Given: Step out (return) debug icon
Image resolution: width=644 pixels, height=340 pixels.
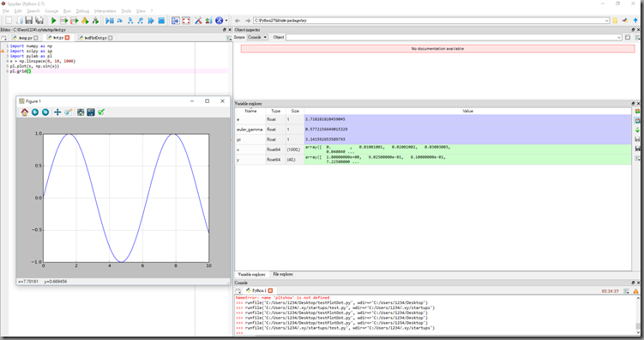Looking at the screenshot, I should click(141, 20).
